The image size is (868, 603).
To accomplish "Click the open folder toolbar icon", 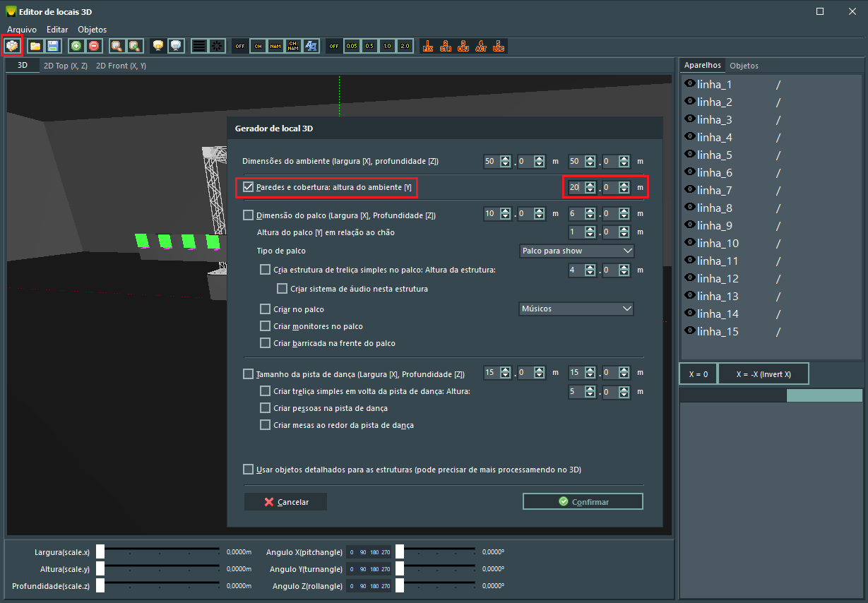I will point(35,46).
